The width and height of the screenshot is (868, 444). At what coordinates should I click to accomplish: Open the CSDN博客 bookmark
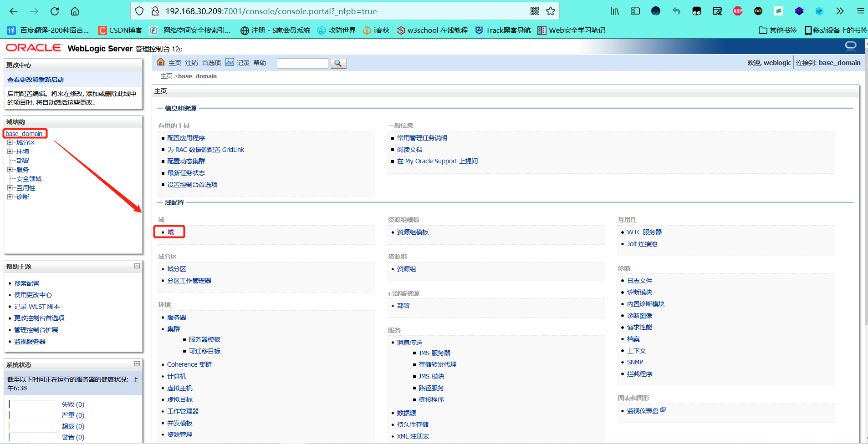pyautogui.click(x=121, y=30)
